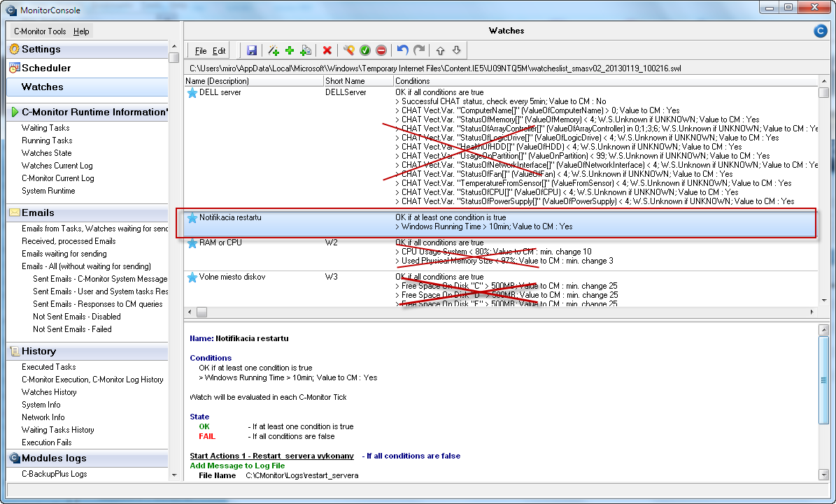836x504 pixels.
Task: Select the DELL server watch row
Action: click(x=501, y=147)
